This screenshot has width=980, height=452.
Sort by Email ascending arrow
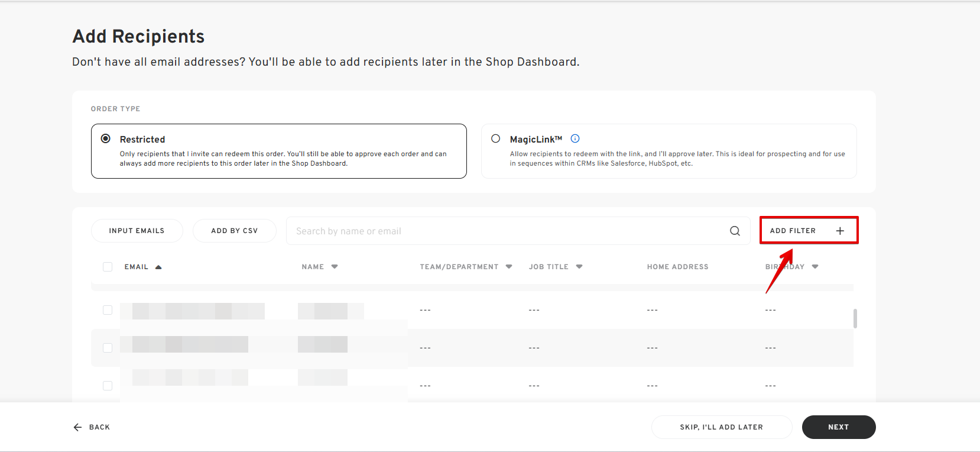(158, 267)
